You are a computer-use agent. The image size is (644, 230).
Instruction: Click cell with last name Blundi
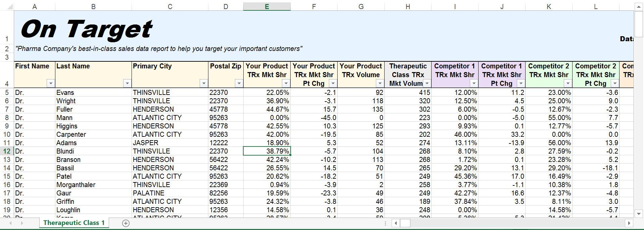93,151
